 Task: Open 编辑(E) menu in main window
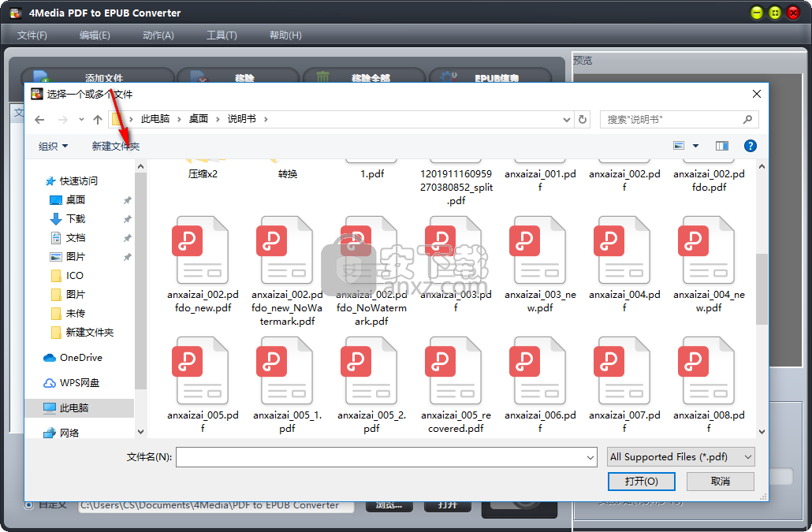tap(95, 35)
